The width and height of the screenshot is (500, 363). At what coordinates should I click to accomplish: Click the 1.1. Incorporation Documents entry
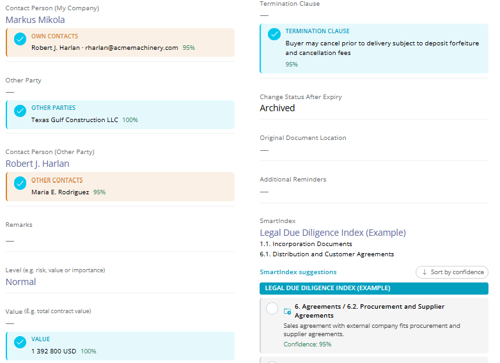coord(306,244)
